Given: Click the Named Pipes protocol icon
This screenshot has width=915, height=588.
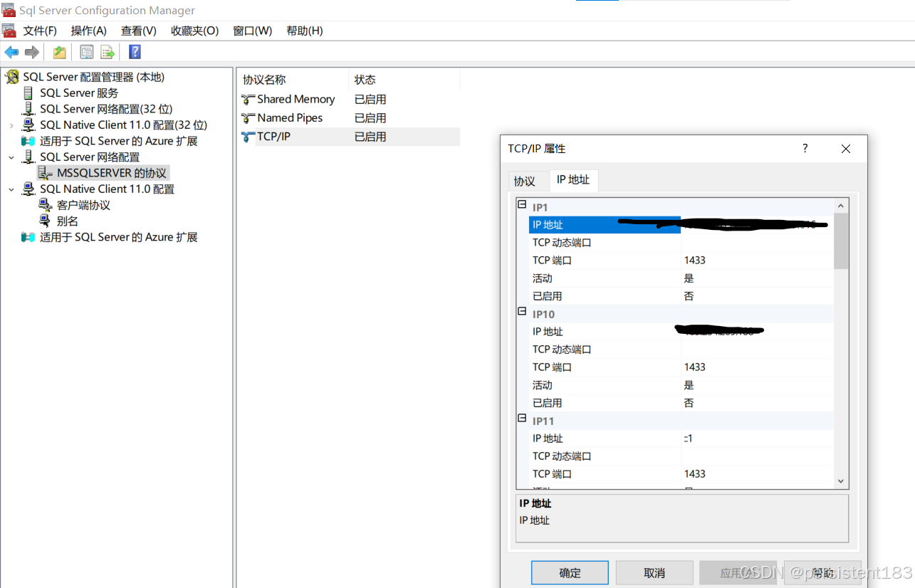Looking at the screenshot, I should click(x=248, y=117).
